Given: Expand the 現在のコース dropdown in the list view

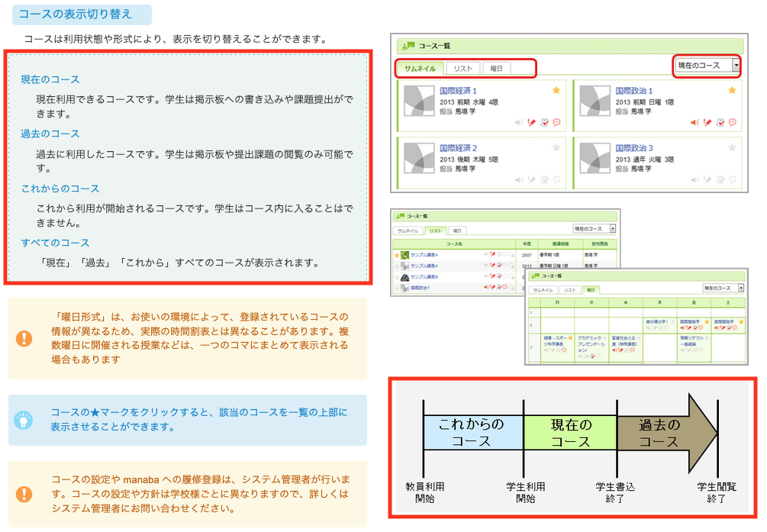Looking at the screenshot, I should (x=595, y=228).
